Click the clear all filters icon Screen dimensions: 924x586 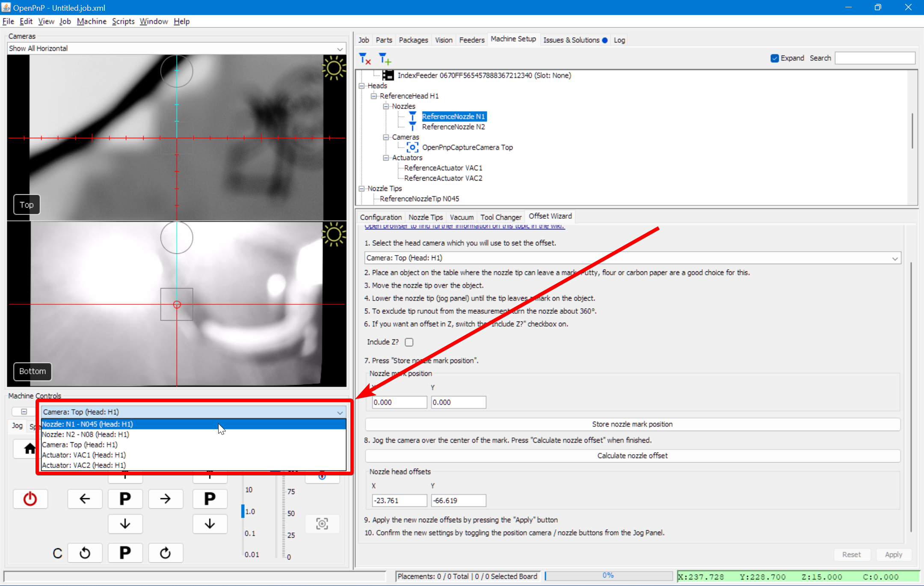pyautogui.click(x=364, y=58)
